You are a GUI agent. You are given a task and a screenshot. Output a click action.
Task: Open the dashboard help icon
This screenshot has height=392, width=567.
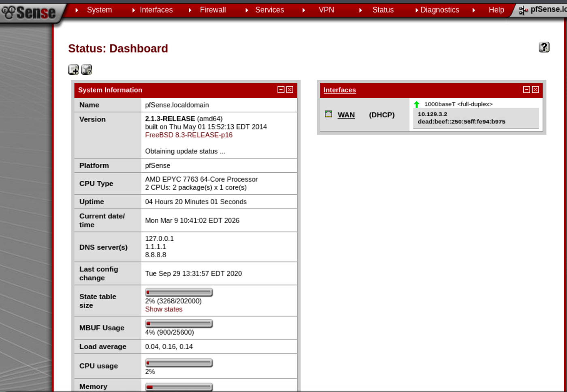coord(544,47)
